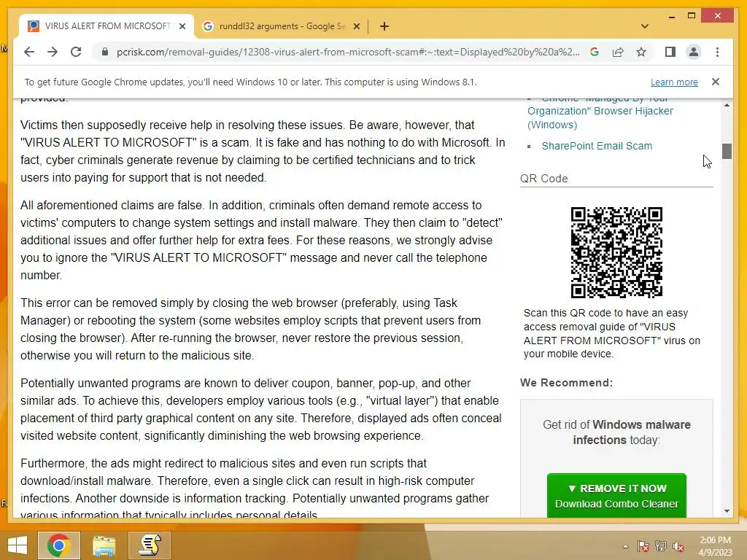Open the Learn more link in infobar
Screen dimensions: 747x560
point(674,82)
